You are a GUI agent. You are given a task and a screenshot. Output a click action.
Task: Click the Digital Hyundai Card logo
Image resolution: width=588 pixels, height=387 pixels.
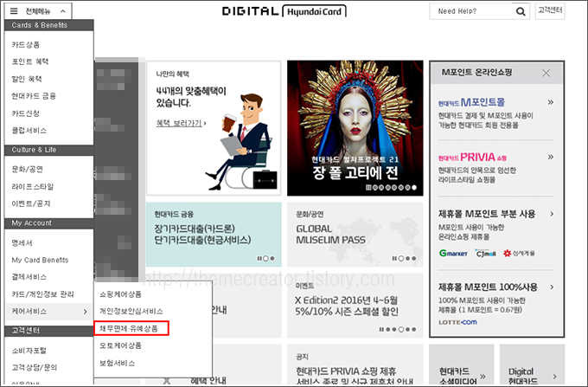coord(284,11)
